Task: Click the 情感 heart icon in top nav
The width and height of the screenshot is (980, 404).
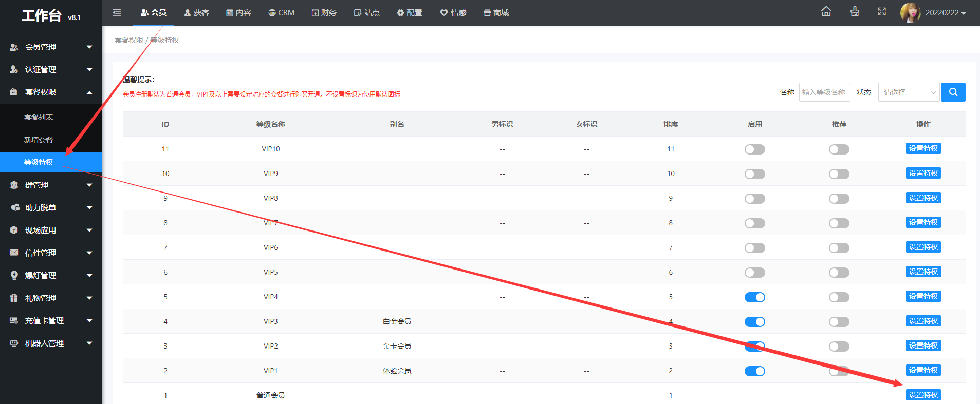Action: [444, 13]
